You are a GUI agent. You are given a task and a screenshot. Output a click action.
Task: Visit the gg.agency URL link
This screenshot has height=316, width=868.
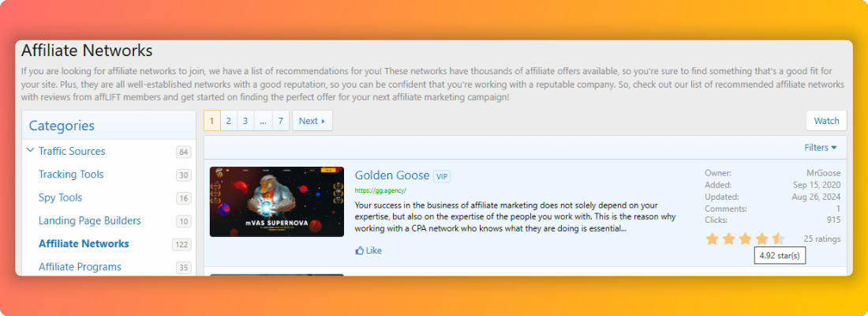click(x=380, y=190)
